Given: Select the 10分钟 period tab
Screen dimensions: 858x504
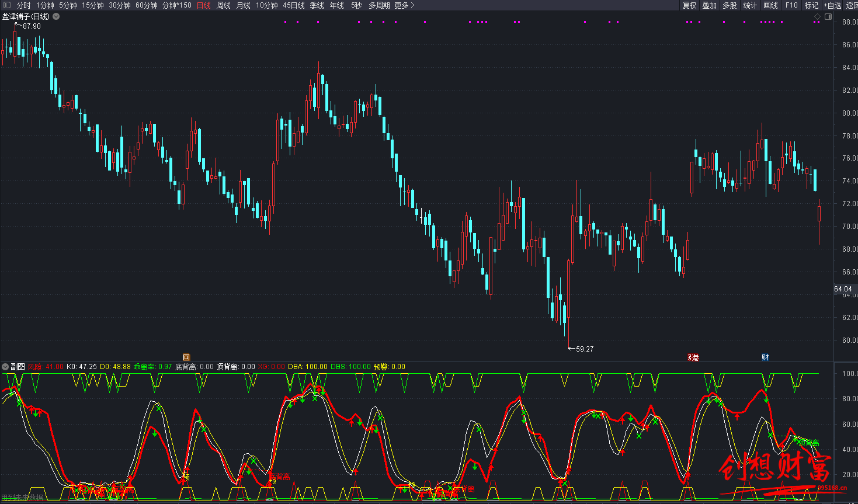Looking at the screenshot, I should coord(267,5).
